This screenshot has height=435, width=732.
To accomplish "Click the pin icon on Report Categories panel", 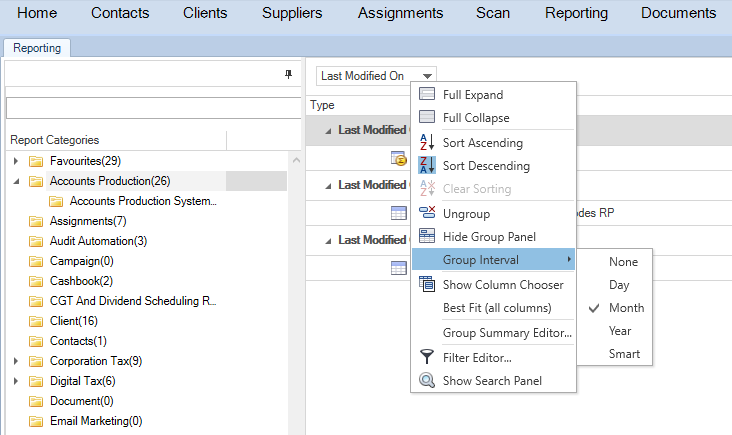I will 289,74.
